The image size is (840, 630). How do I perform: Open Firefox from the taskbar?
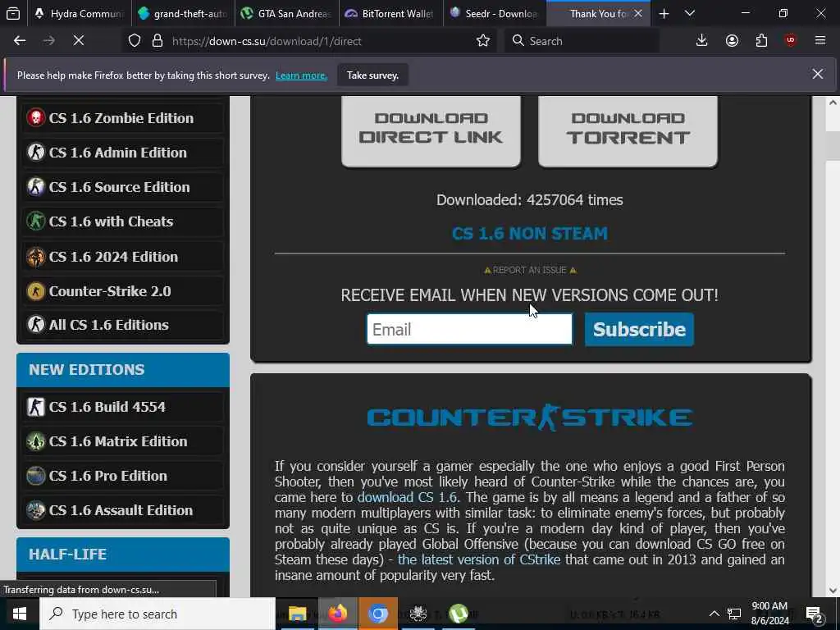point(337,614)
